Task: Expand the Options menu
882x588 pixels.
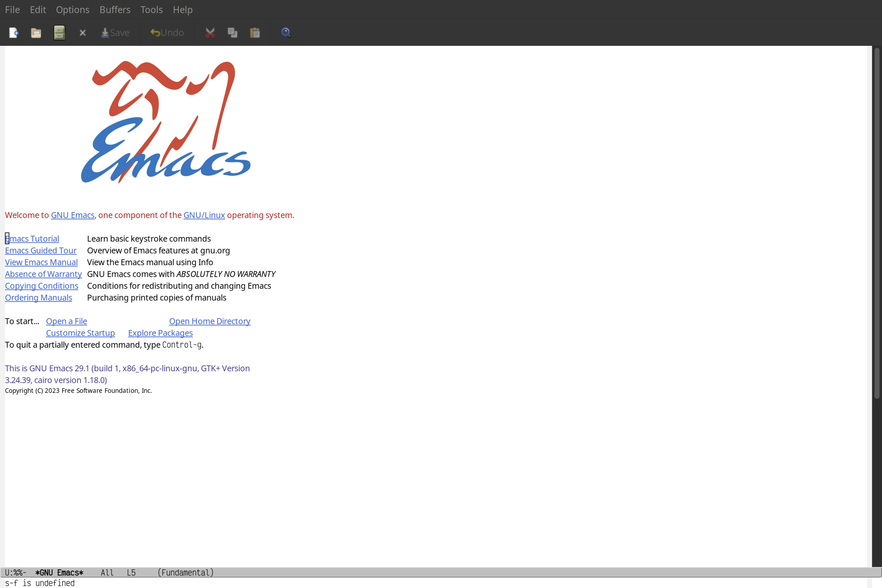Action: (x=72, y=9)
